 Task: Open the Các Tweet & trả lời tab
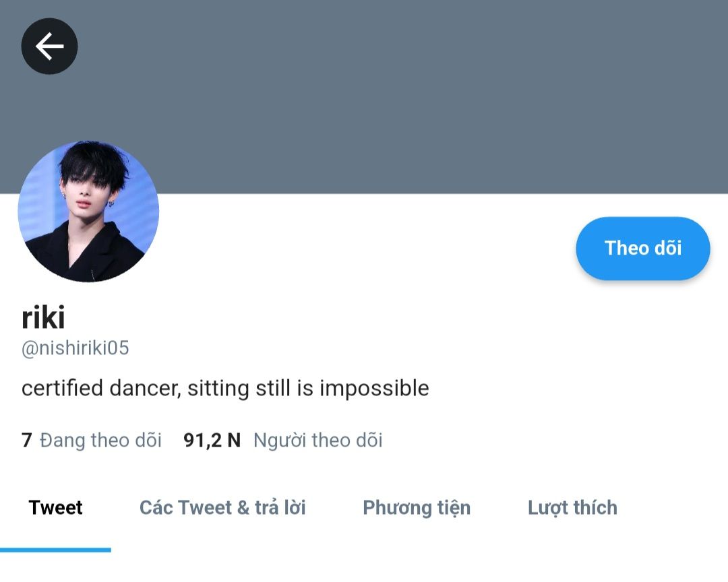[x=222, y=507]
